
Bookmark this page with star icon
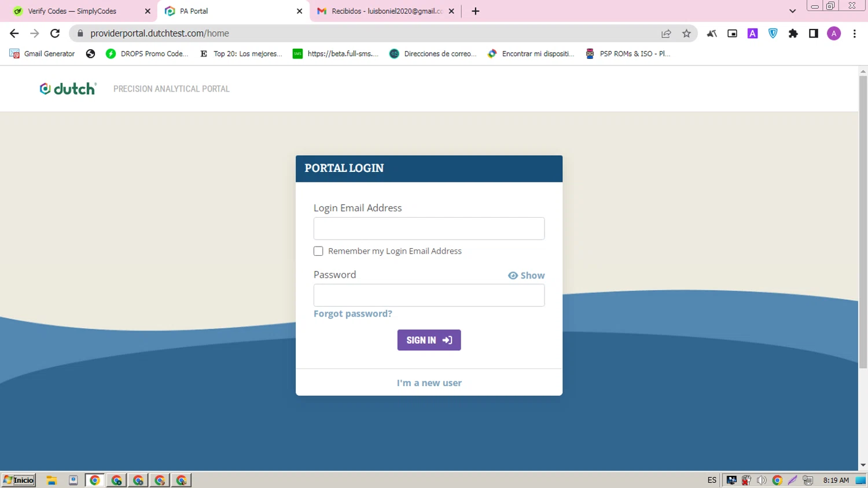[x=686, y=34]
